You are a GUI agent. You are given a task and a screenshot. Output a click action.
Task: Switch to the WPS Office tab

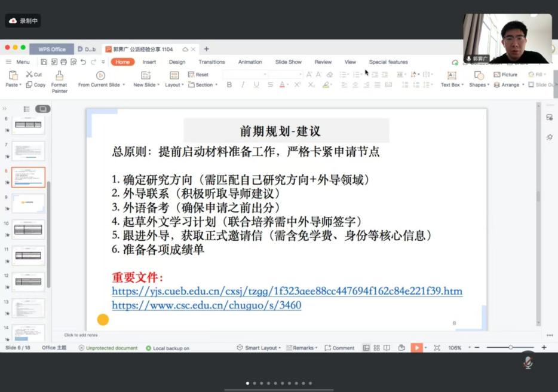coord(51,49)
